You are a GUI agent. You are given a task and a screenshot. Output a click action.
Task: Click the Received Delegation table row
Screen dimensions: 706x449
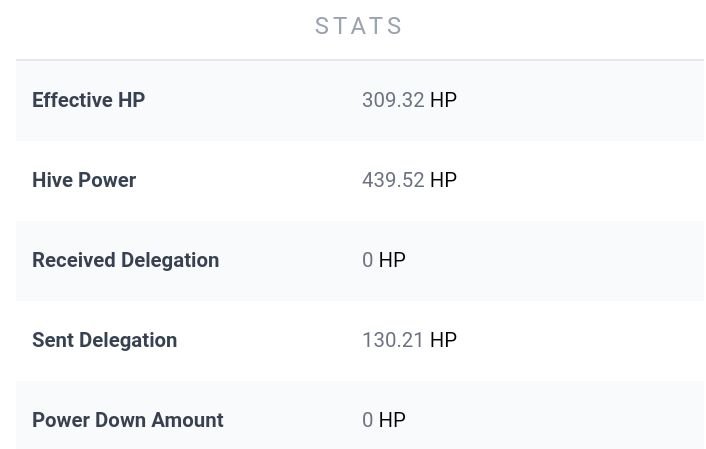(x=360, y=260)
